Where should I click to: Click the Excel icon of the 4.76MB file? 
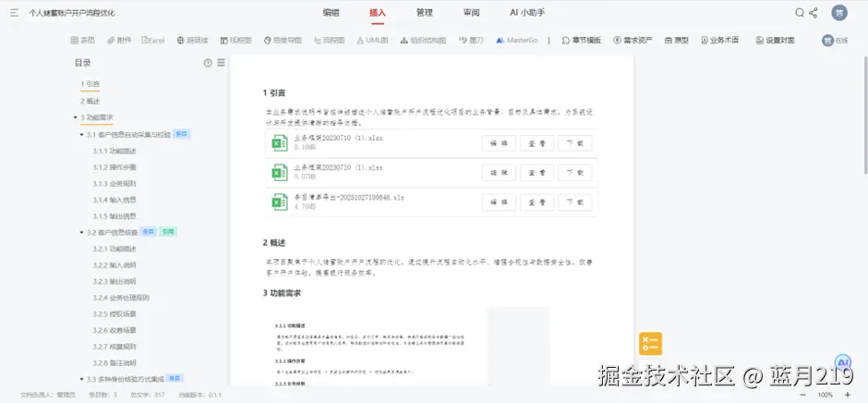pyautogui.click(x=280, y=201)
